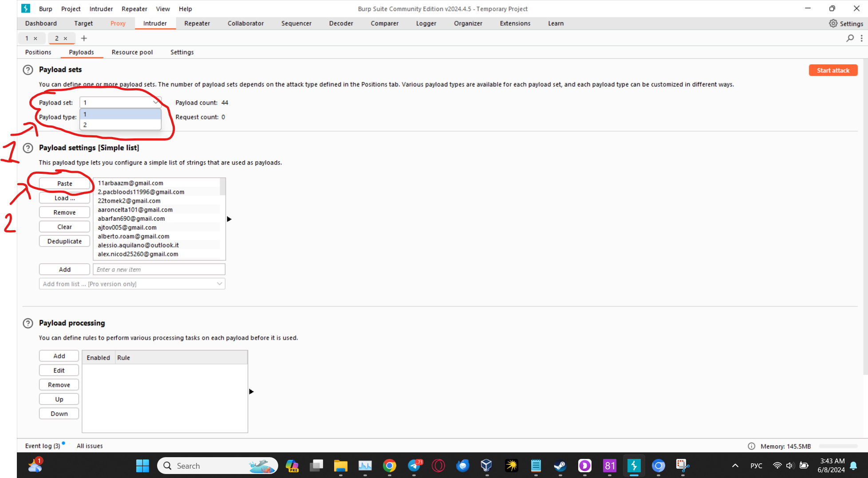
Task: Click Add button in Payload processing
Action: tap(59, 356)
